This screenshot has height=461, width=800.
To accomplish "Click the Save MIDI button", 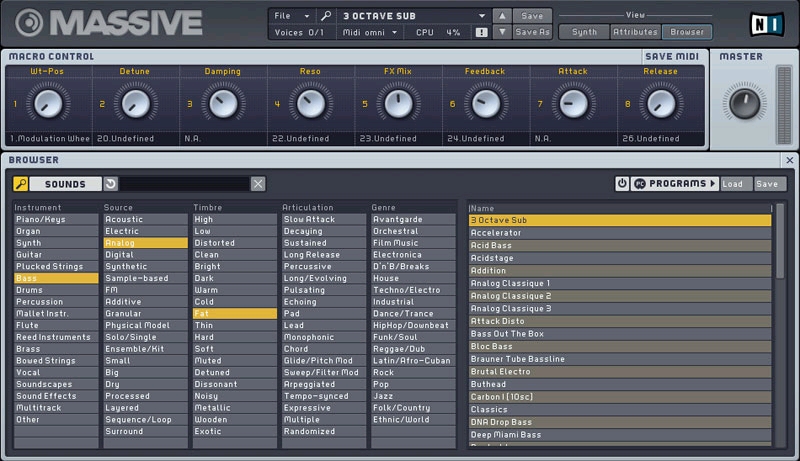I will pyautogui.click(x=672, y=57).
